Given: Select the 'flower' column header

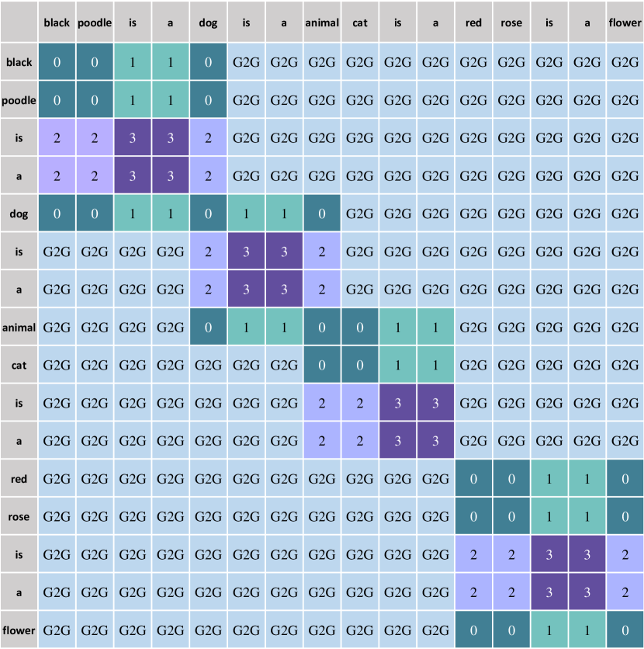Looking at the screenshot, I should click(625, 23).
